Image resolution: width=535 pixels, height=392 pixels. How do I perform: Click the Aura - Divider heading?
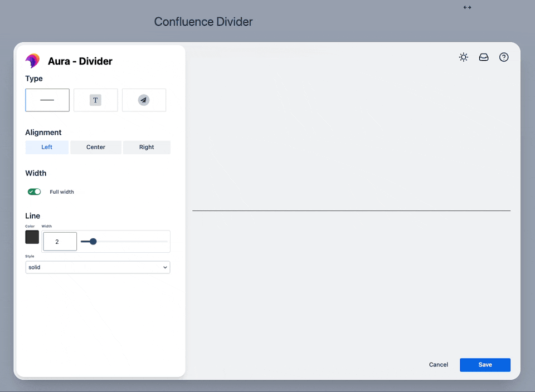pyautogui.click(x=80, y=61)
